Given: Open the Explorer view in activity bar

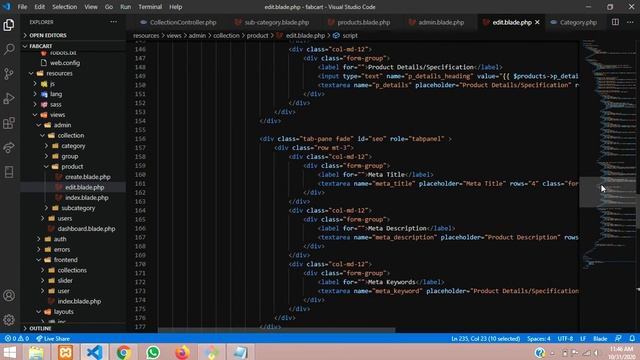Looking at the screenshot, I should click(x=9, y=25).
